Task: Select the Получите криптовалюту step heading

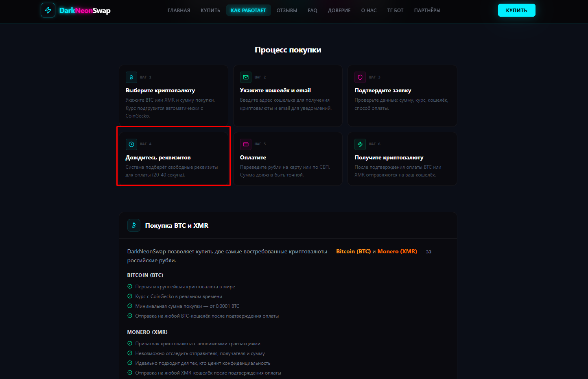Action: (389, 157)
